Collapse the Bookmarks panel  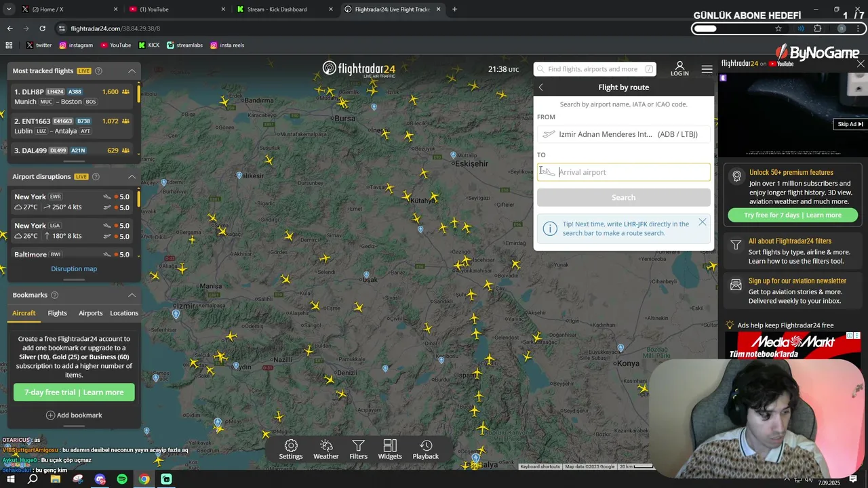tap(132, 295)
